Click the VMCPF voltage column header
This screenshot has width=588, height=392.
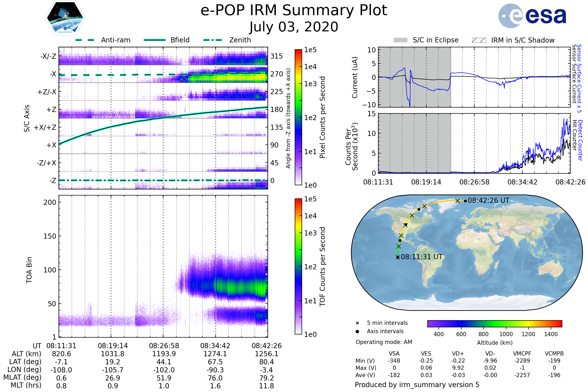522,354
